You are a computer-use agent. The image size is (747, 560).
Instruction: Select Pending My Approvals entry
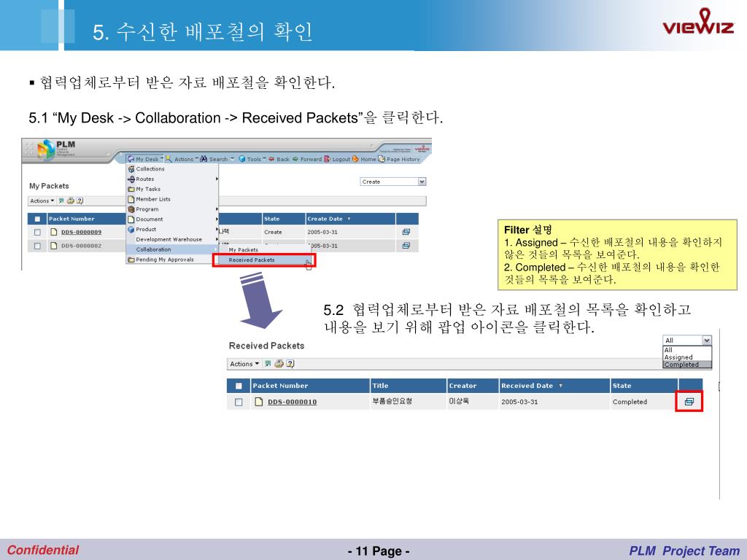(172, 260)
